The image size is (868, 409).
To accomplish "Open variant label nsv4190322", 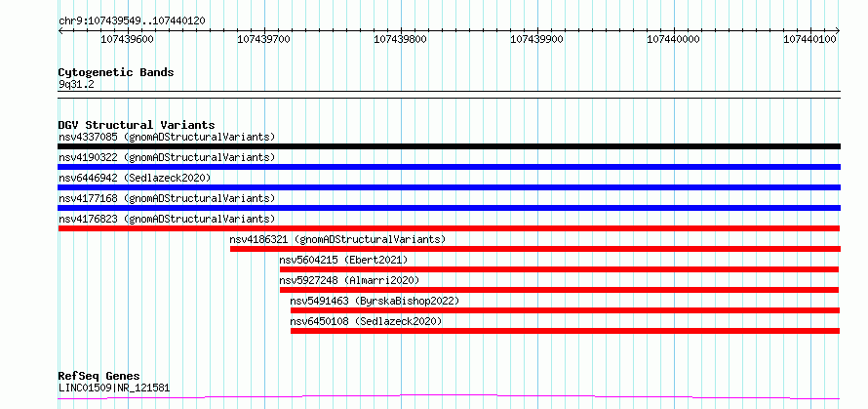I will [x=167, y=157].
